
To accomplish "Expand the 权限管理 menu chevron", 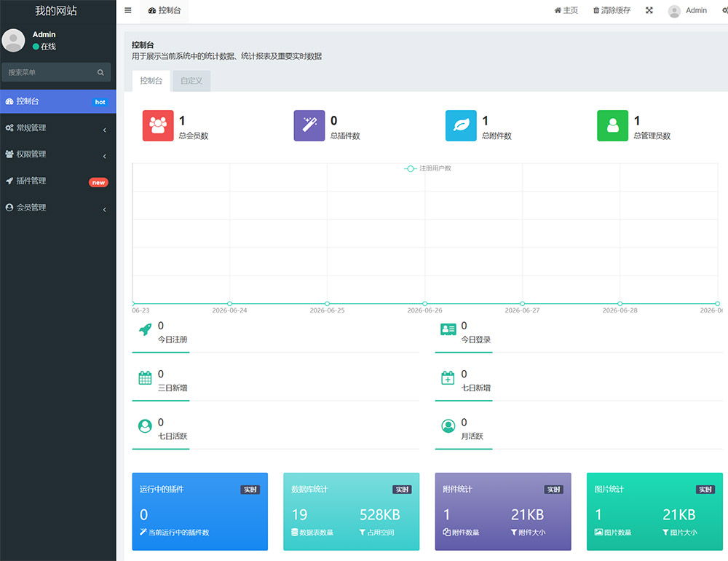I will [104, 156].
